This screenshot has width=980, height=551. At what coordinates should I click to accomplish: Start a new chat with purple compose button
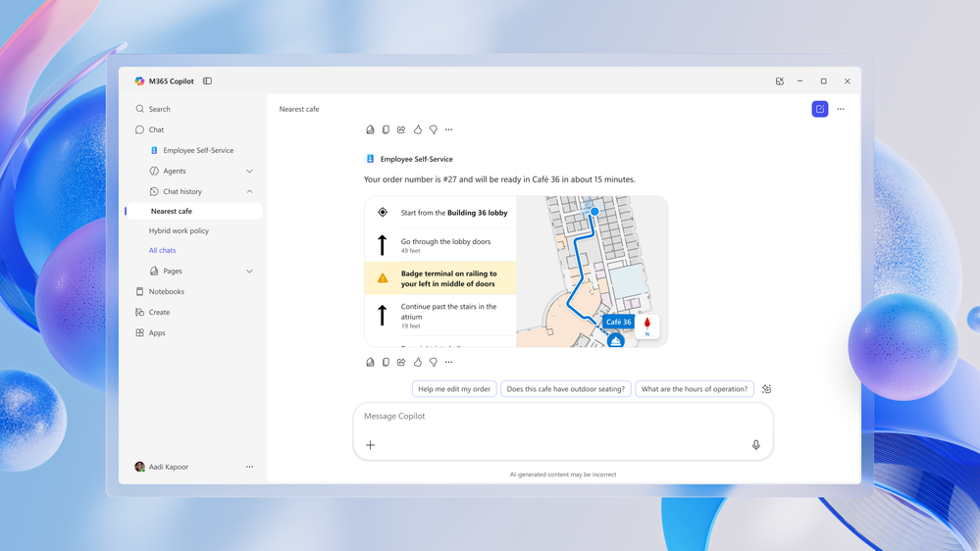819,109
